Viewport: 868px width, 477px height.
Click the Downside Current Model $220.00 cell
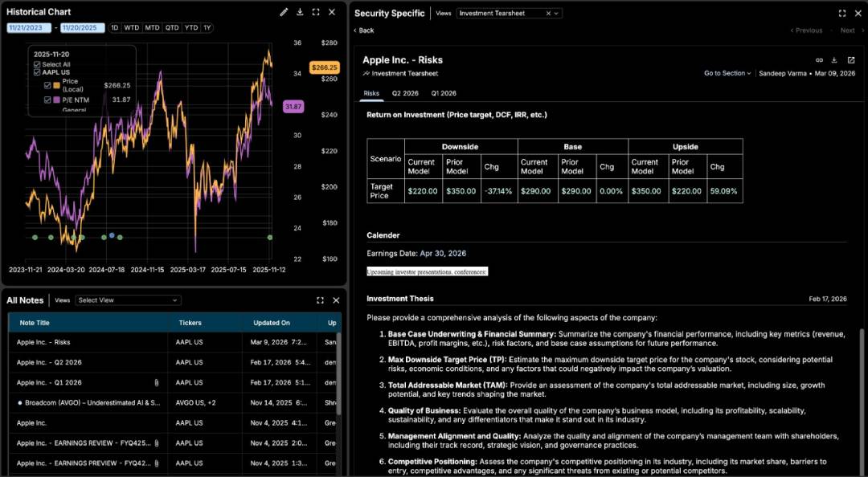pyautogui.click(x=423, y=191)
